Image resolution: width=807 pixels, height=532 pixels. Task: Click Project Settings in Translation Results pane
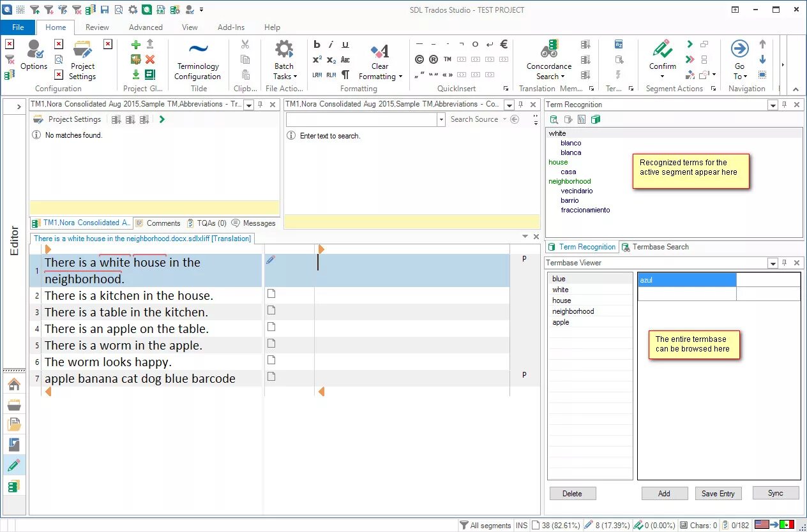tap(67, 119)
